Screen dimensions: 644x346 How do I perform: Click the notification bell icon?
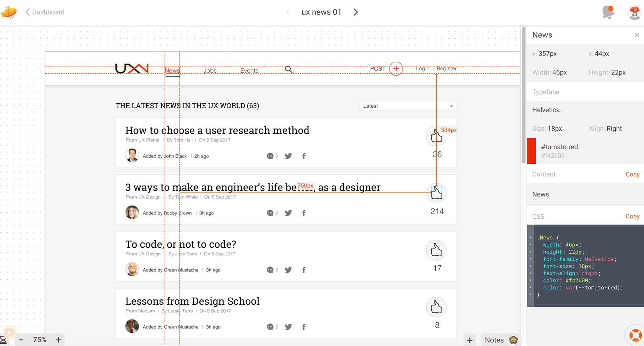(608, 12)
